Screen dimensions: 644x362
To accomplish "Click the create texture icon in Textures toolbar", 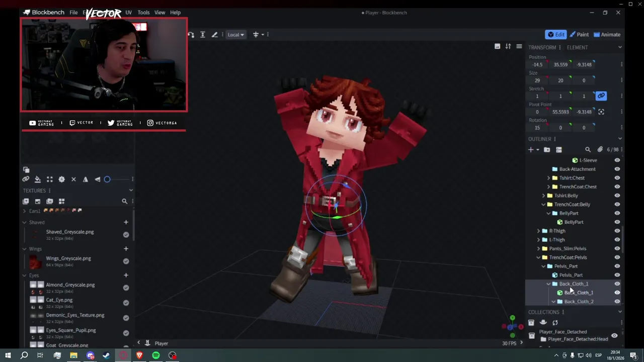I will [26, 201].
